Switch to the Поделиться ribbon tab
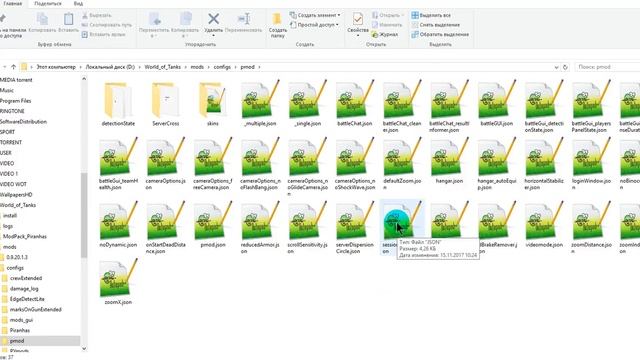Viewport: 640px width, 360px height. [x=48, y=3]
